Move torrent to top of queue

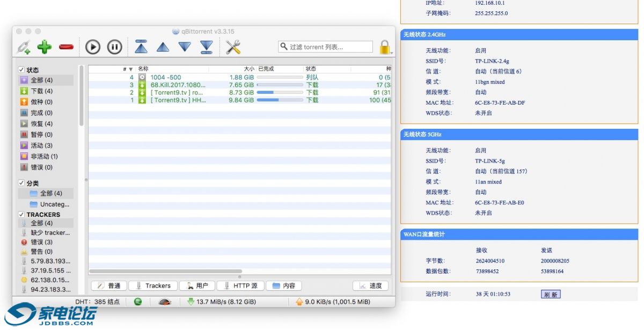(141, 47)
